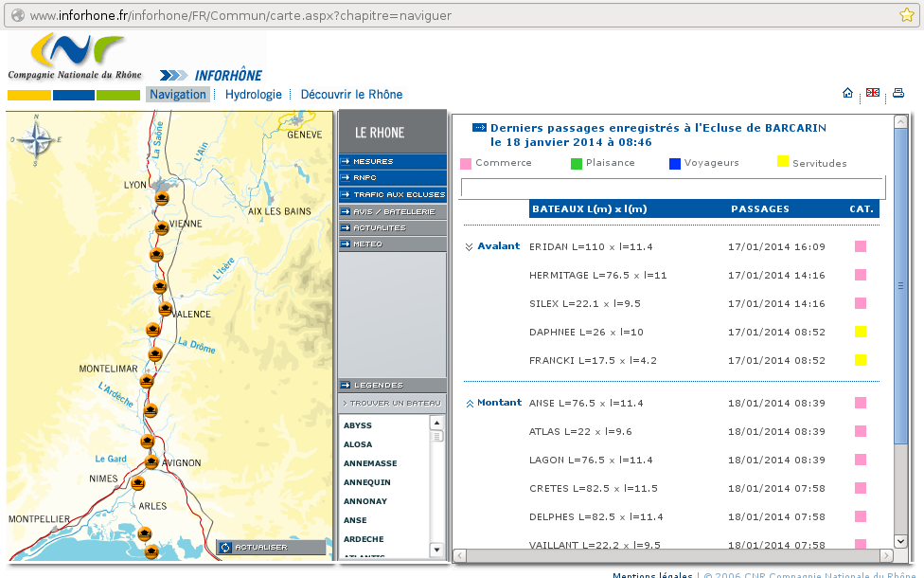Open the Navigation tab
Screen dimensions: 924x578
(x=178, y=95)
